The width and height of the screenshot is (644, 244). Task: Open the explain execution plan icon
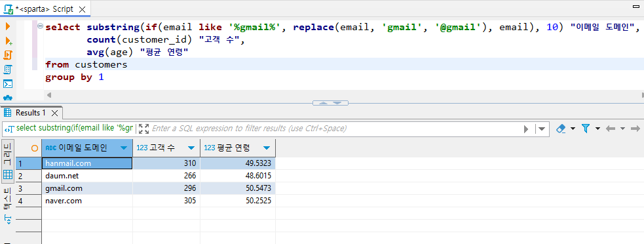[x=8, y=69]
